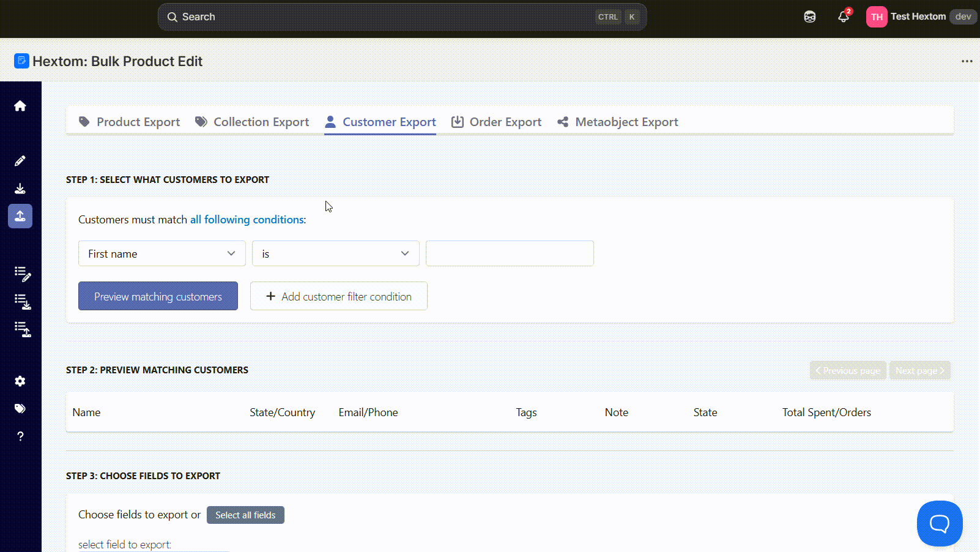Click the Hextom app logo icon

click(x=21, y=61)
